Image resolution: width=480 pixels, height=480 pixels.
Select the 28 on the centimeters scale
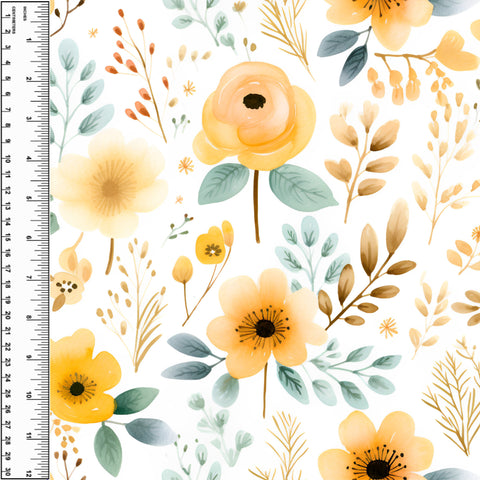coord(8,441)
